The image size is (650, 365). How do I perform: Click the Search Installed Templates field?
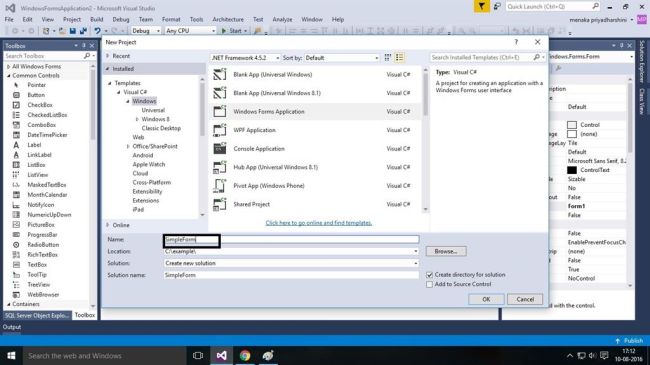(483, 58)
